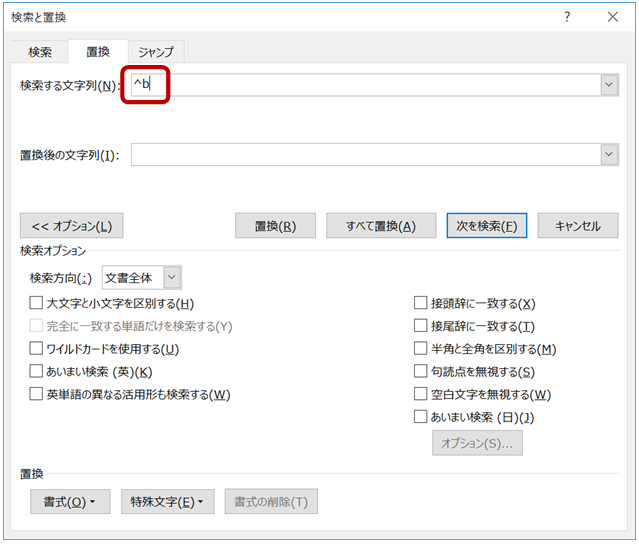
Task: Toggle ワイルドカードを使用する checkbox
Action: (x=37, y=349)
